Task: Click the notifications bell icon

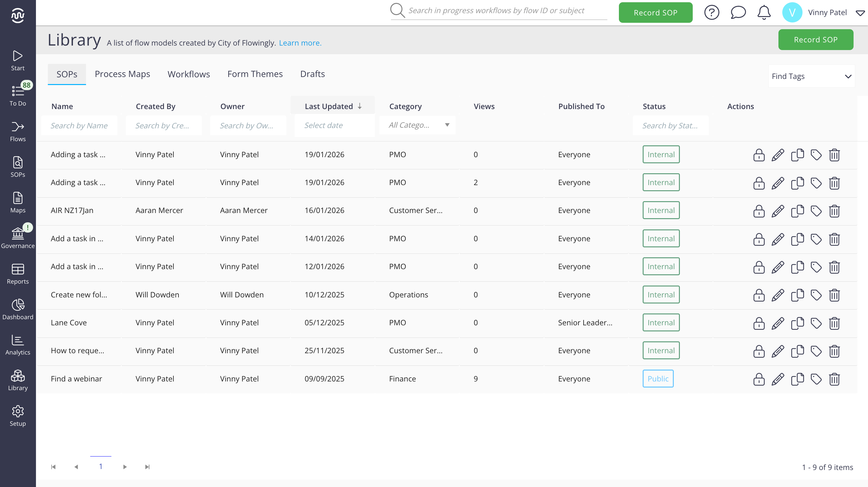Action: 764,13
